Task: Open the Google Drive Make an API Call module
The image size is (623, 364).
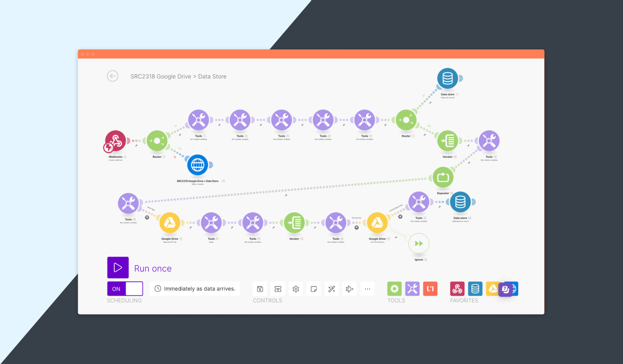Action: 170,223
